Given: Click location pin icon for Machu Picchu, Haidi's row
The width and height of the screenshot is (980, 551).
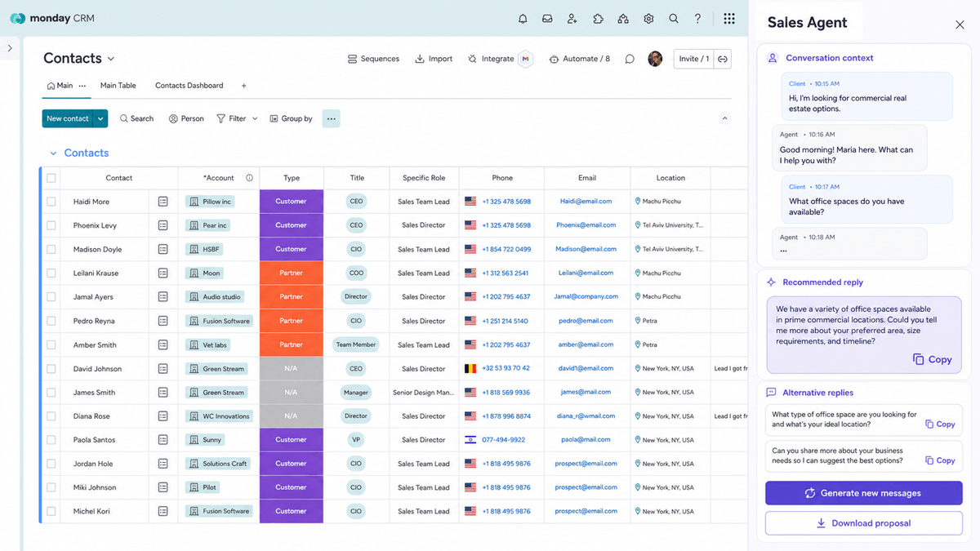Looking at the screenshot, I should 638,201.
